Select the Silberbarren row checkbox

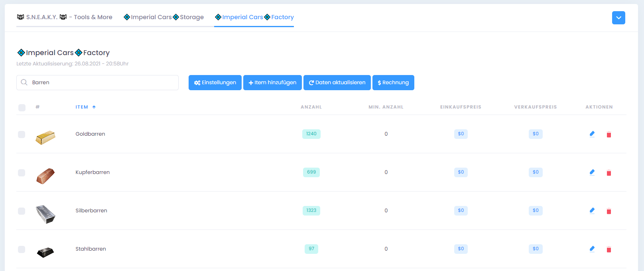tap(22, 211)
